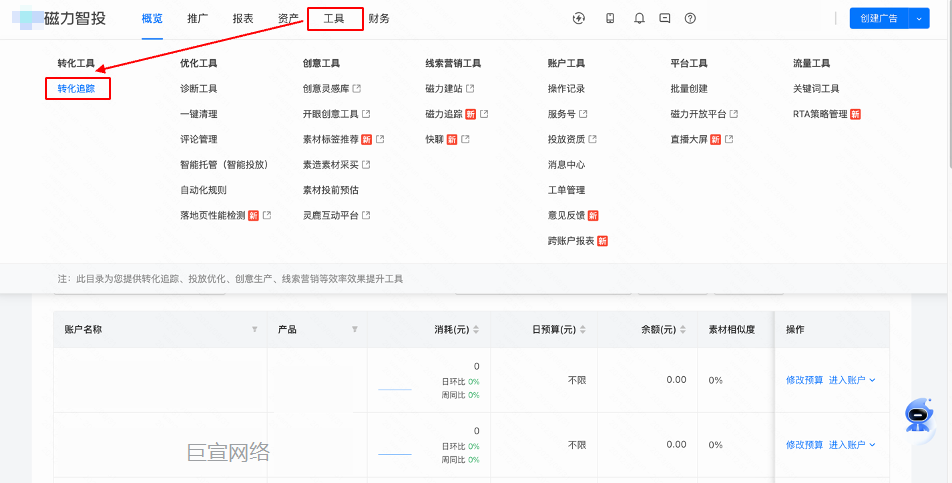Screen dimensions: 952x483
Task: Open 智能托管（智能投放） entry
Action: point(224,165)
